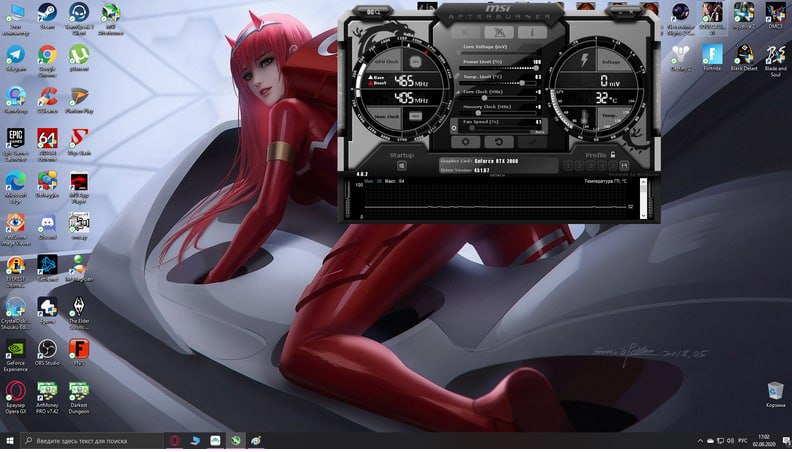This screenshot has width=792, height=452.
Task: Open Discord desktop shortcut
Action: tap(47, 227)
